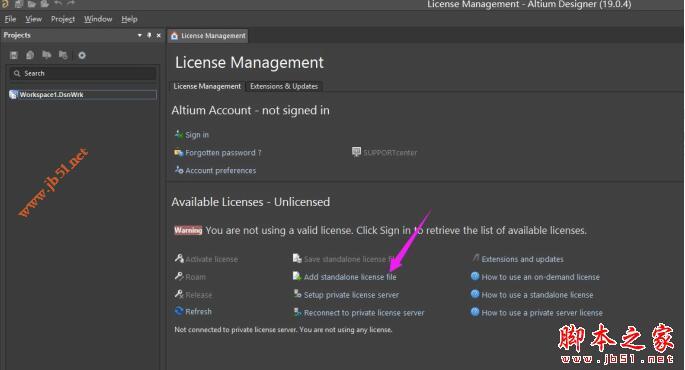The image size is (685, 370).
Task: Click the Add standalone license file icon
Action: [297, 276]
